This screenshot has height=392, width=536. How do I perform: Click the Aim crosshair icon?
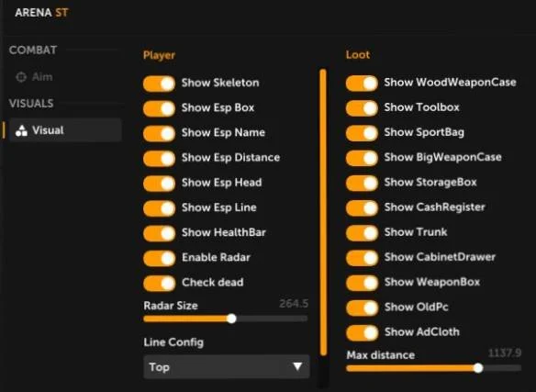[x=21, y=77]
